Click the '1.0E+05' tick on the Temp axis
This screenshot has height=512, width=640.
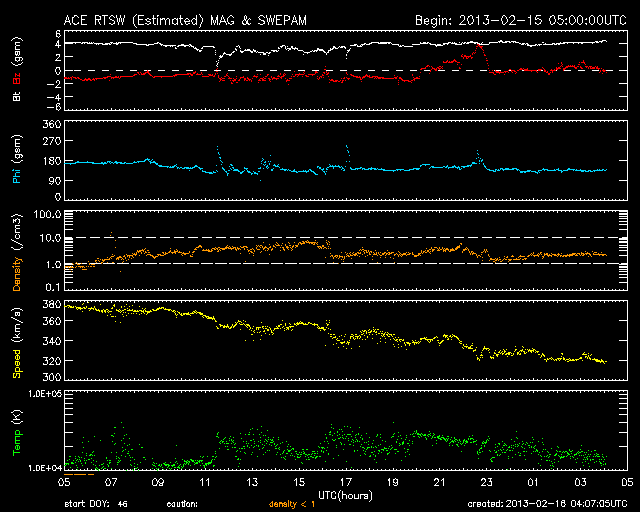coord(45,394)
